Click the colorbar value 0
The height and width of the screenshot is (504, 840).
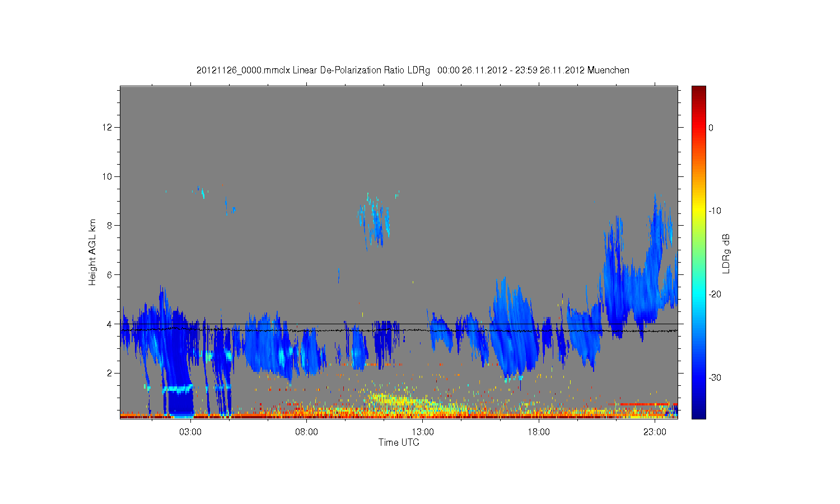coord(711,128)
